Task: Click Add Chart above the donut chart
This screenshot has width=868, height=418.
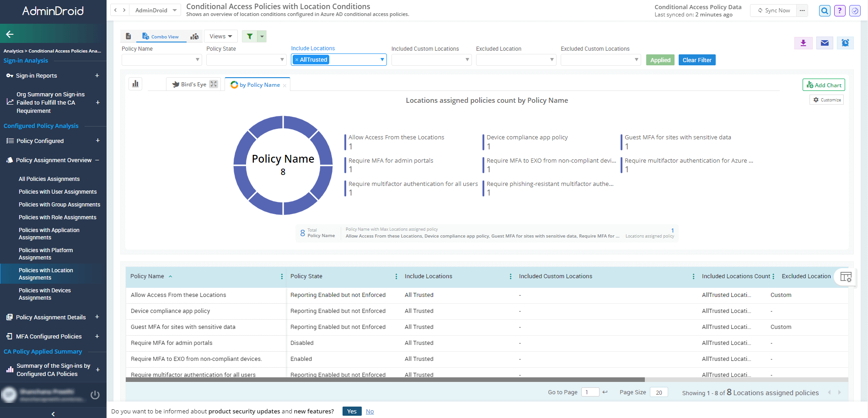Action: (x=824, y=85)
